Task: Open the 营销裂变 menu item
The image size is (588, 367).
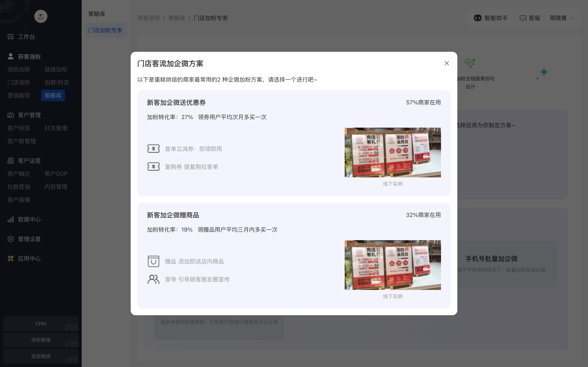Action: [x=19, y=95]
